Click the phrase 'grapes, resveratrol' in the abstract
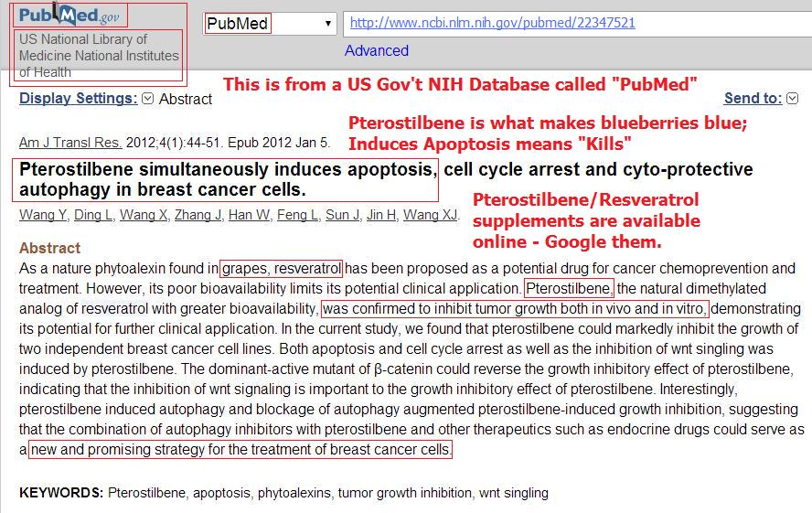812x513 pixels. pos(282,269)
